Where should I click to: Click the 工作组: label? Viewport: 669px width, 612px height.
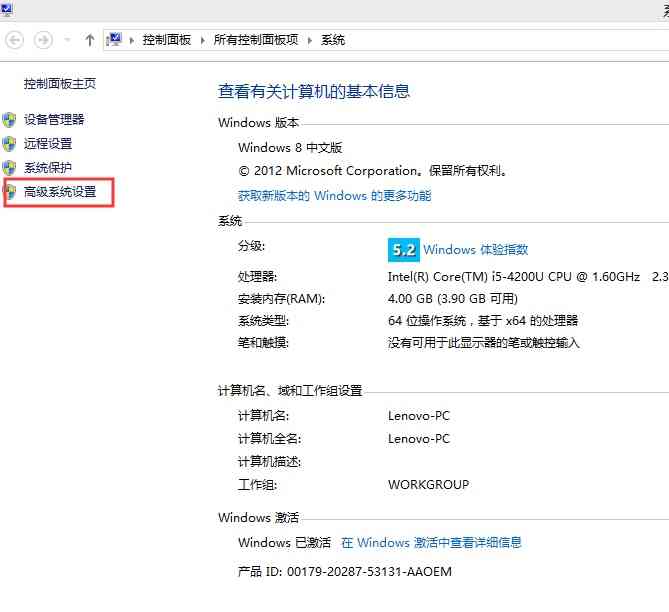click(257, 485)
